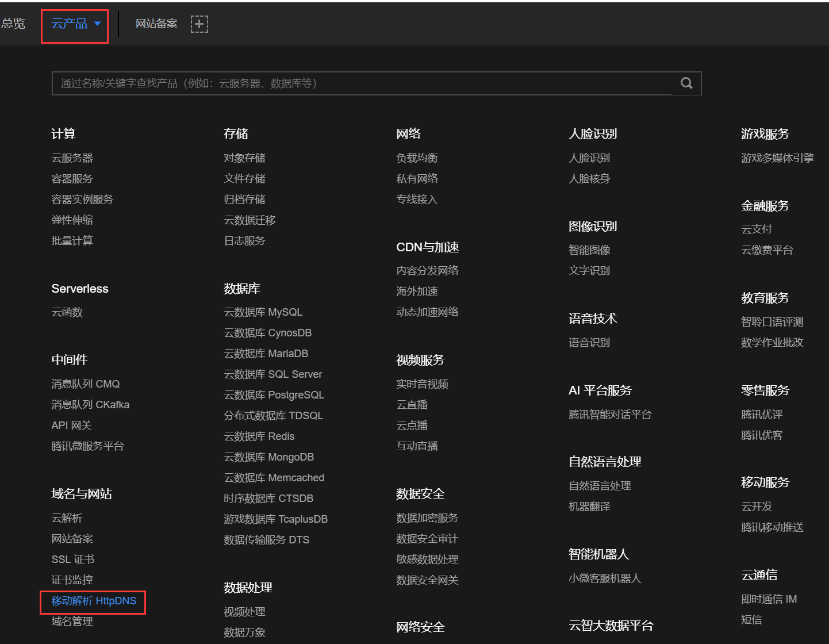
Task: Open SSL 证书 link
Action: pyautogui.click(x=73, y=559)
